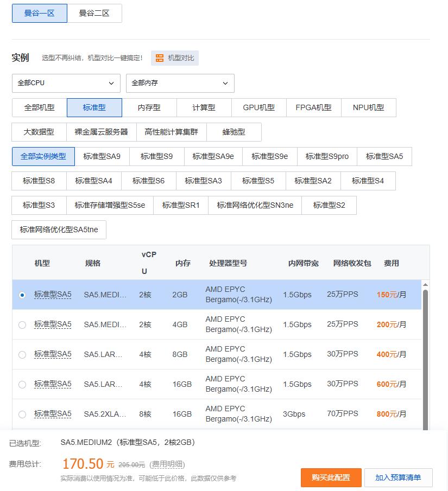Click SA5.2XLA... spec cell

coord(105,414)
